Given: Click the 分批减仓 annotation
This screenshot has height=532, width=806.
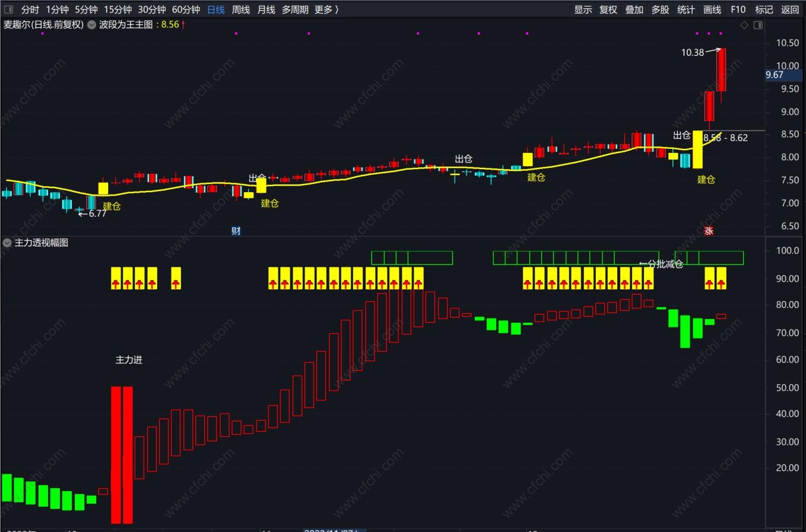Looking at the screenshot, I should pos(665,264).
